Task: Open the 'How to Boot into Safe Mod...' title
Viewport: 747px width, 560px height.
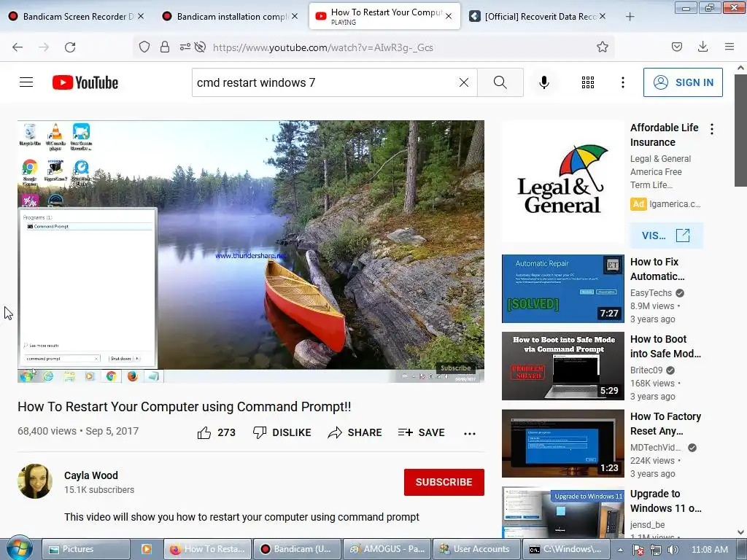Action: click(665, 346)
